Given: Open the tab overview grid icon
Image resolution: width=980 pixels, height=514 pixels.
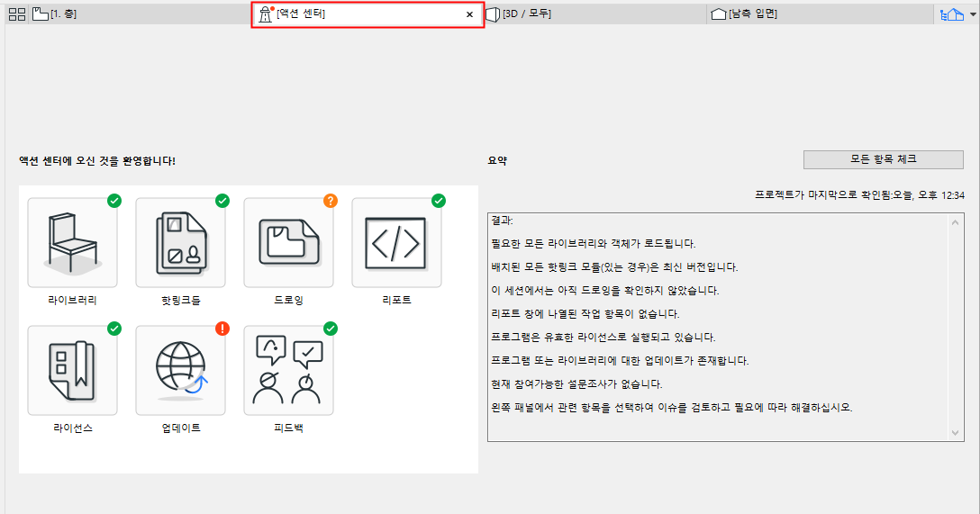Looking at the screenshot, I should [x=17, y=14].
